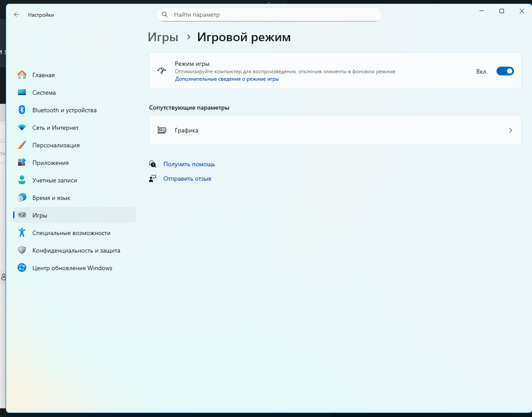Click the Сеть и Интернет Wi-Fi icon
Screen dimensions: 532x417
(22, 128)
